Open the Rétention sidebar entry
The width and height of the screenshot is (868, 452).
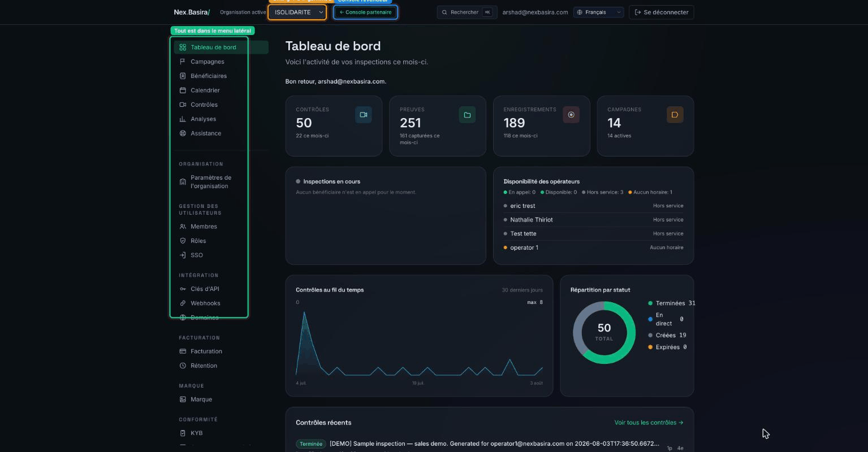tap(221, 366)
